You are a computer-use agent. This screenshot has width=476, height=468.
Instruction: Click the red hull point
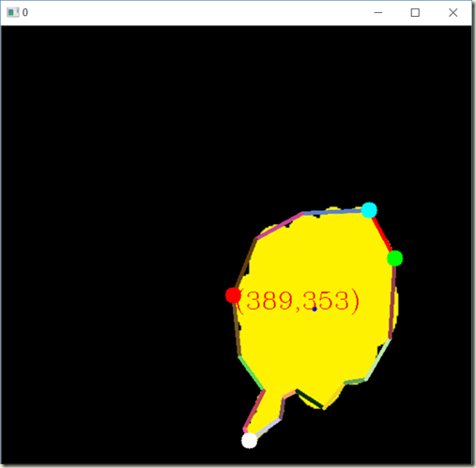233,295
